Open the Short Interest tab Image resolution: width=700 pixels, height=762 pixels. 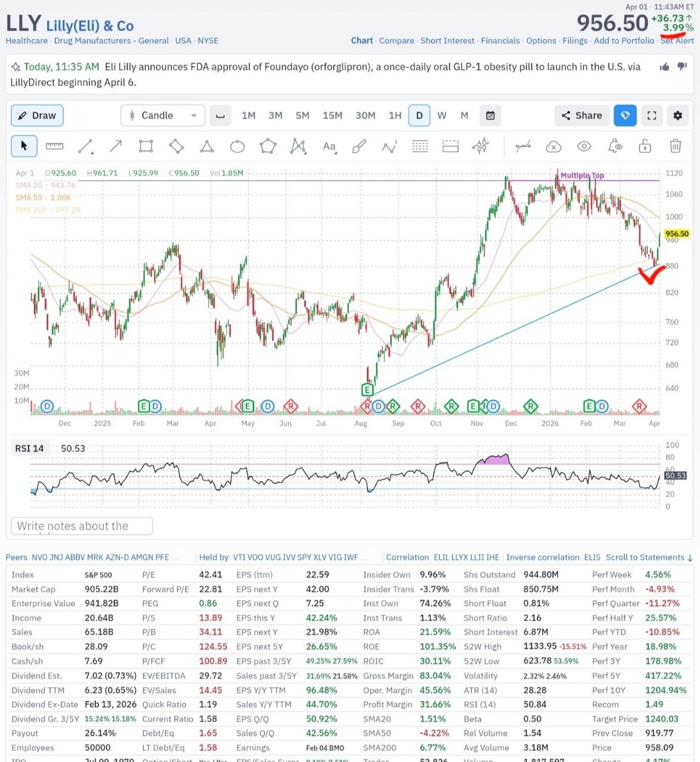point(447,41)
